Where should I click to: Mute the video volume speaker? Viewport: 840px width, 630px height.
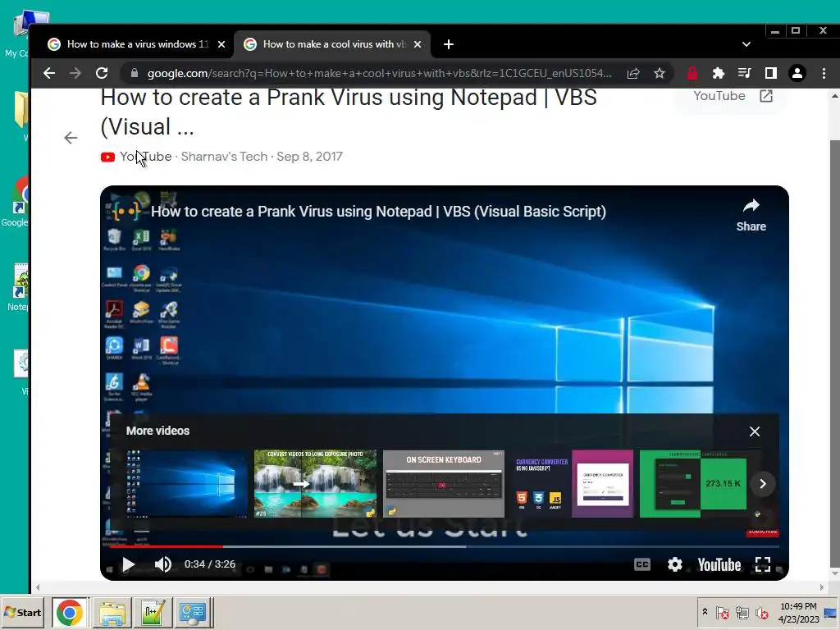[x=163, y=564]
